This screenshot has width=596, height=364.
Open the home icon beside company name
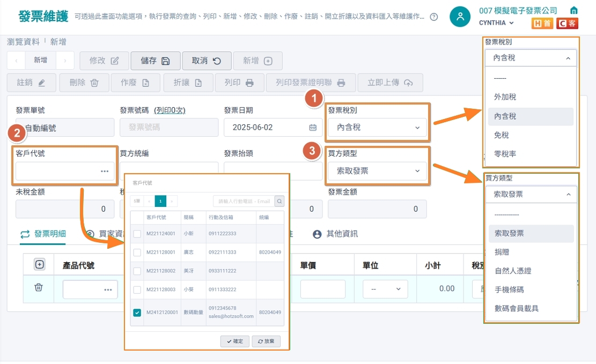(574, 10)
